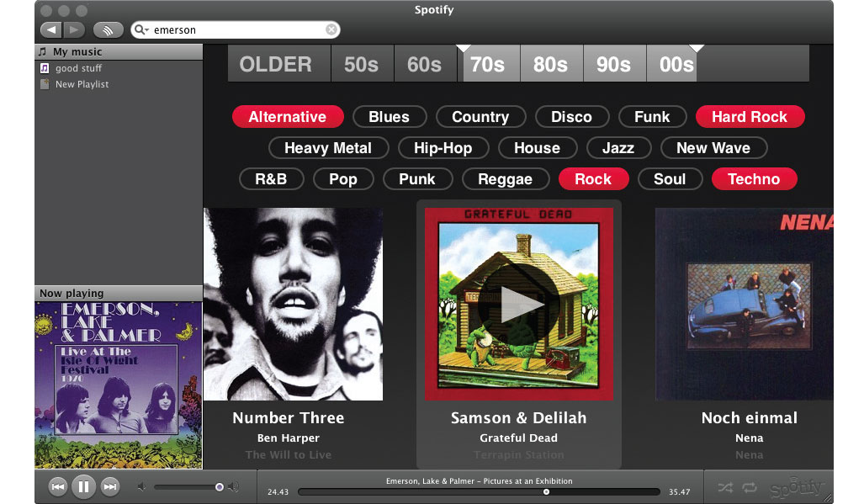Select the 70s decade tab
The height and width of the screenshot is (504, 864).
point(488,64)
